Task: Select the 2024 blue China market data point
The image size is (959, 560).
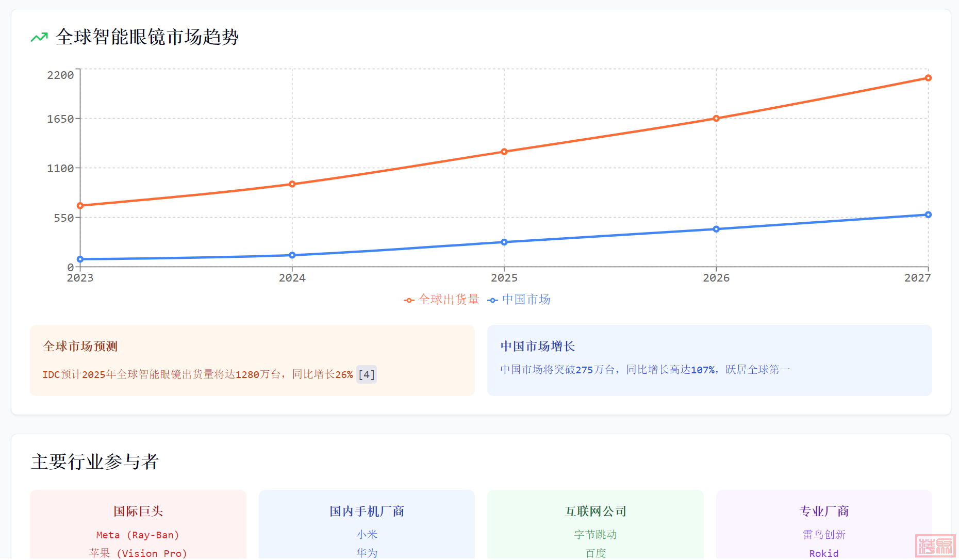Action: click(x=292, y=255)
